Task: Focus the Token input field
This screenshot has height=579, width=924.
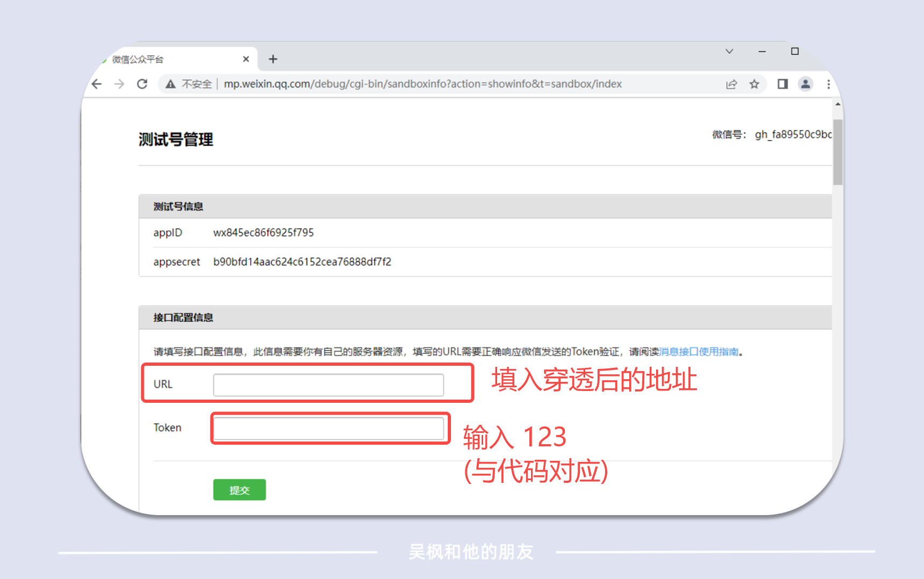Action: [x=329, y=428]
